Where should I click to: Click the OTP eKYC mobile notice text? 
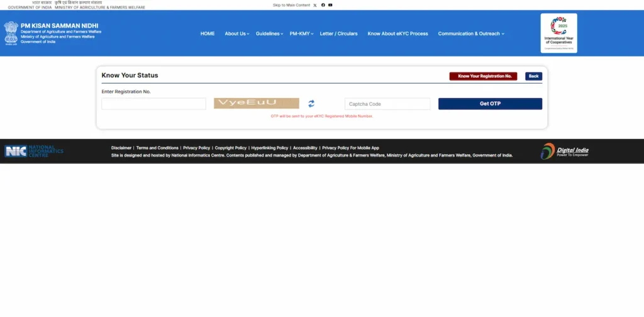(321, 116)
